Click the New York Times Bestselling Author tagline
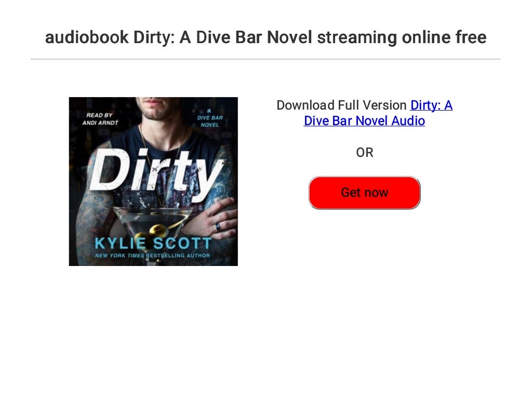This screenshot has height=399, width=532. click(153, 256)
